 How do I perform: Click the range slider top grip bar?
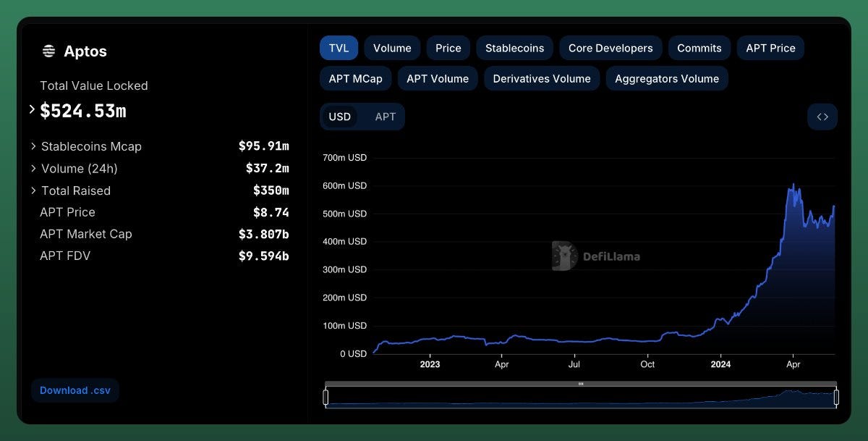pos(581,384)
